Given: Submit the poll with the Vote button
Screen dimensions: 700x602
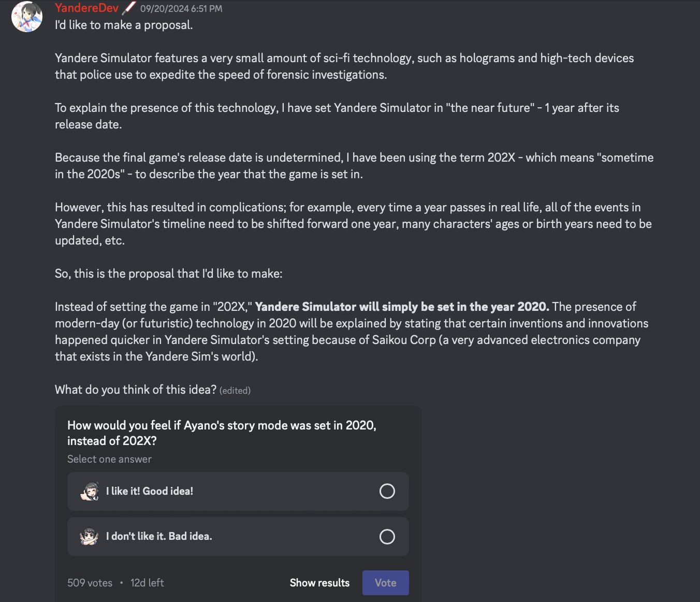Looking at the screenshot, I should tap(385, 583).
